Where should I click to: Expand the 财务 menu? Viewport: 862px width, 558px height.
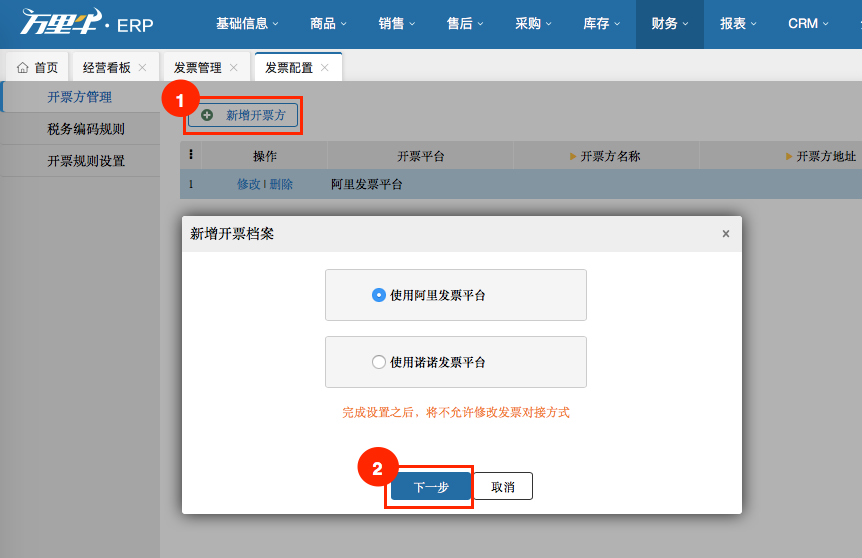point(670,24)
